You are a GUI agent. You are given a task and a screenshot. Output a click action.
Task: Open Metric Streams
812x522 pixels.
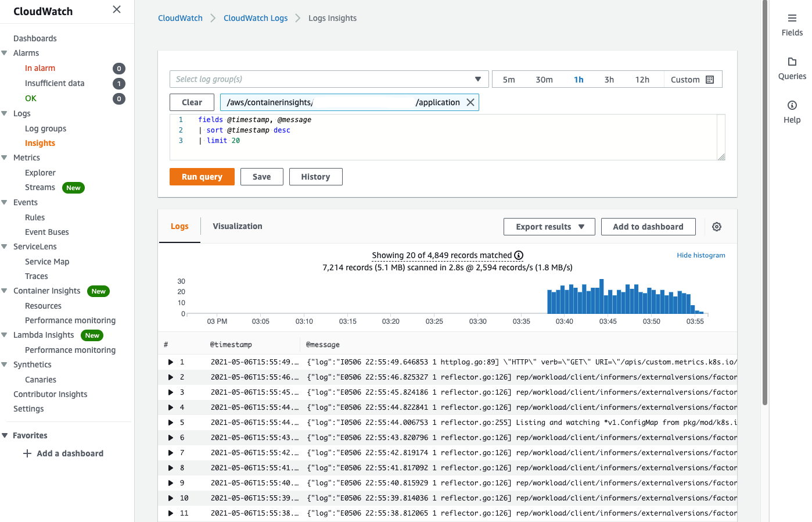pos(40,187)
